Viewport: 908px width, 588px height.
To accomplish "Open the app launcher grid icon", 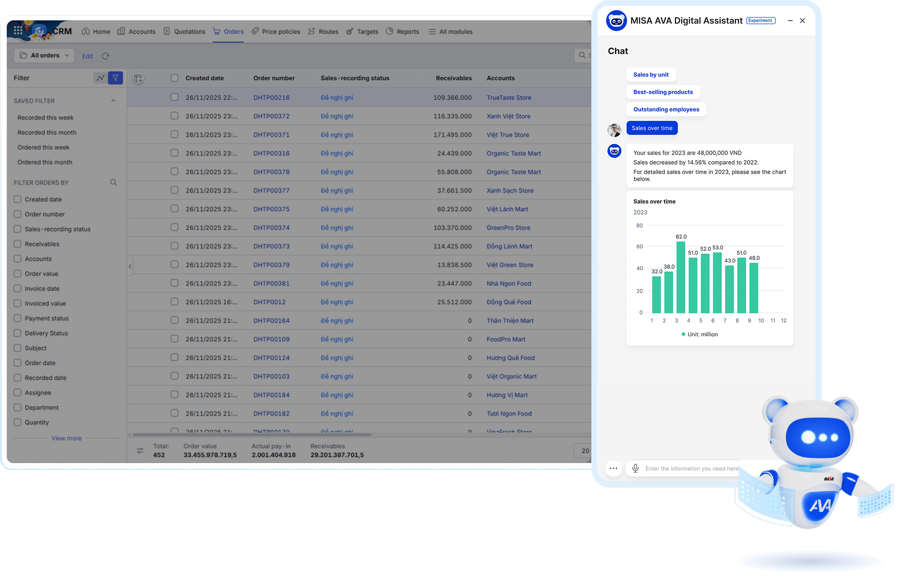I will point(18,30).
